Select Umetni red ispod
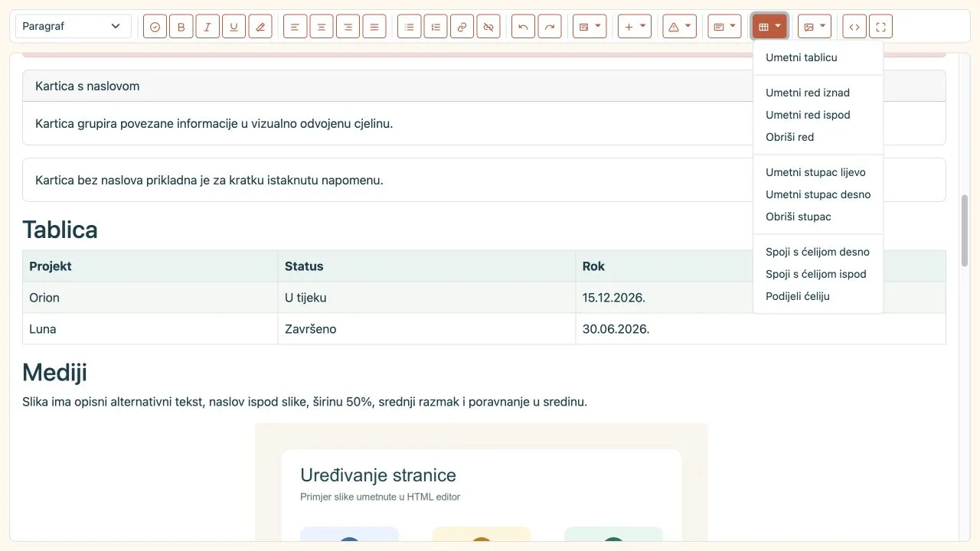Viewport: 980px width, 551px height. [818, 116]
